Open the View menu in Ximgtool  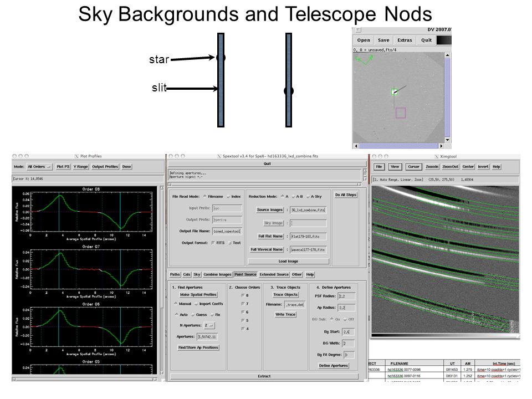pos(395,167)
